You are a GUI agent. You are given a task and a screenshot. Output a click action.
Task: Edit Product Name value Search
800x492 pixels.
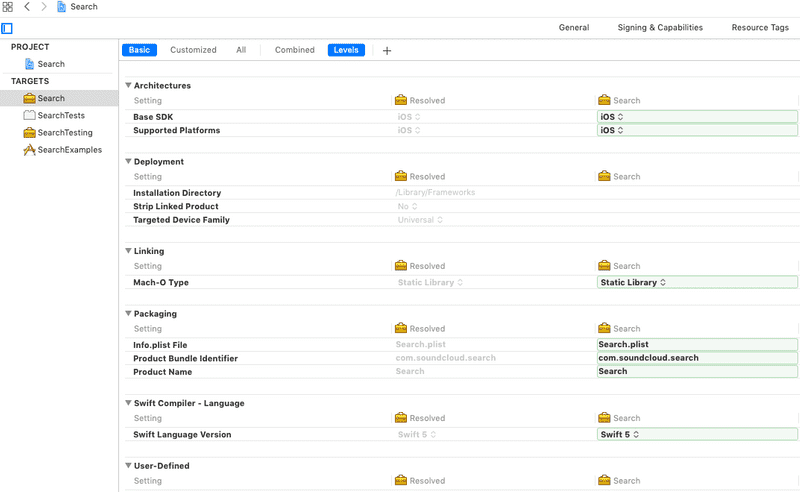coord(697,371)
